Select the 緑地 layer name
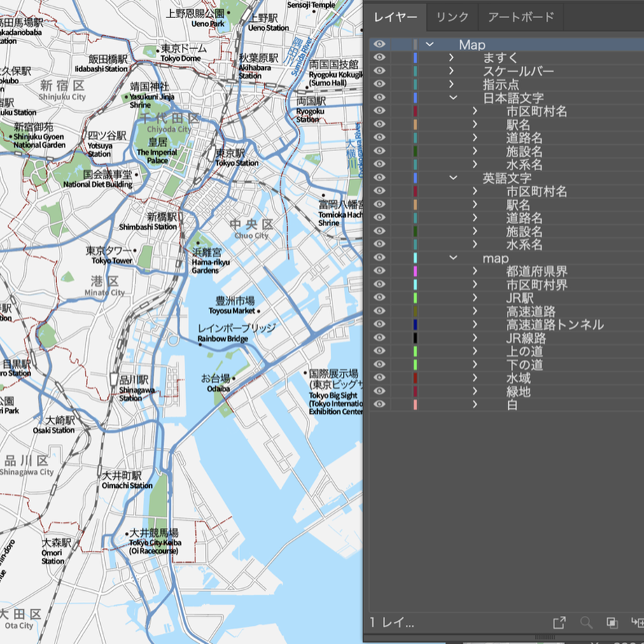 click(518, 391)
